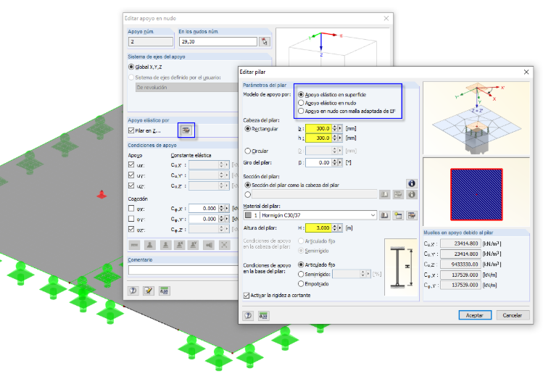
Task: Toggle the φZ' restraint checkbox
Action: coord(131,229)
